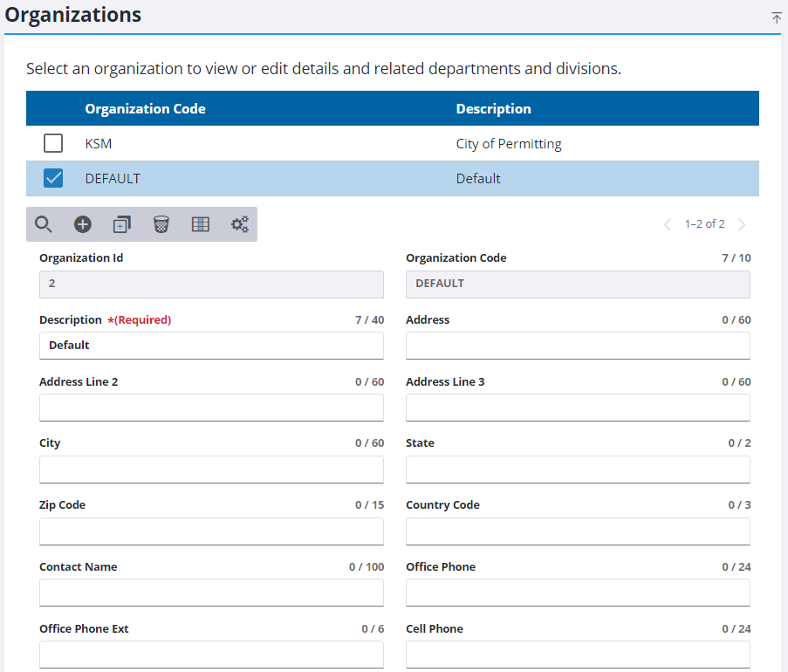The width and height of the screenshot is (788, 672).
Task: Delete selected organization with trash icon
Action: click(x=161, y=224)
